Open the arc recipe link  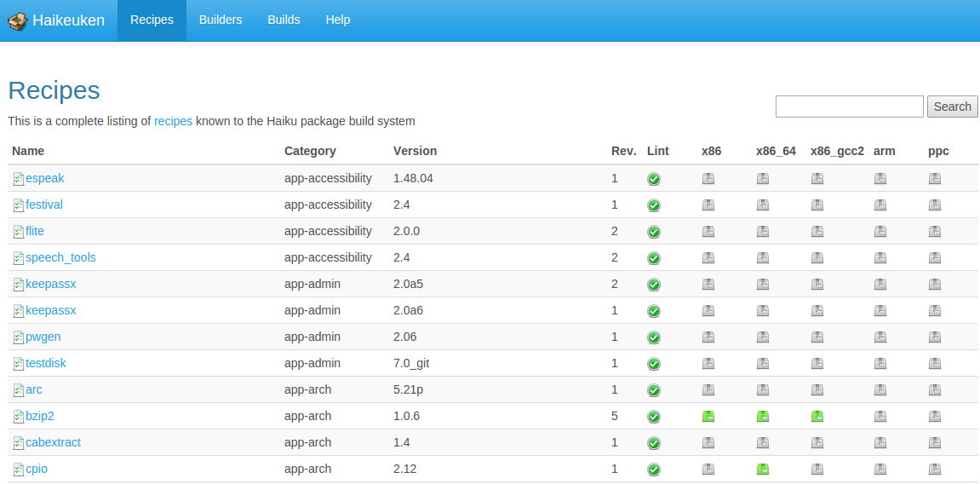click(x=34, y=389)
